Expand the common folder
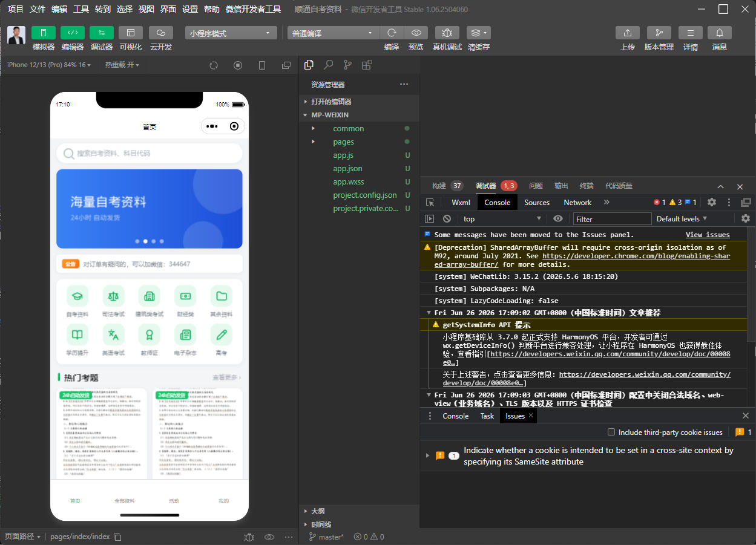 point(360,128)
